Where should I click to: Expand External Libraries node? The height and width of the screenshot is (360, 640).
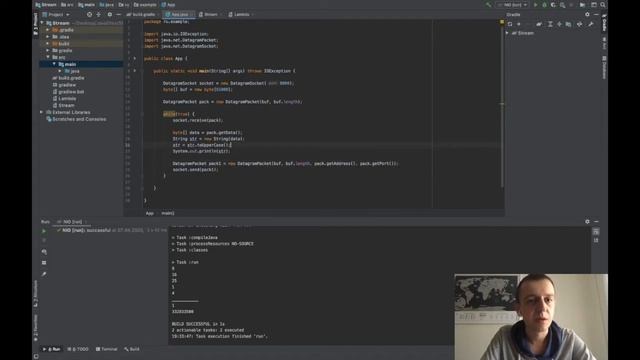[x=42, y=112]
